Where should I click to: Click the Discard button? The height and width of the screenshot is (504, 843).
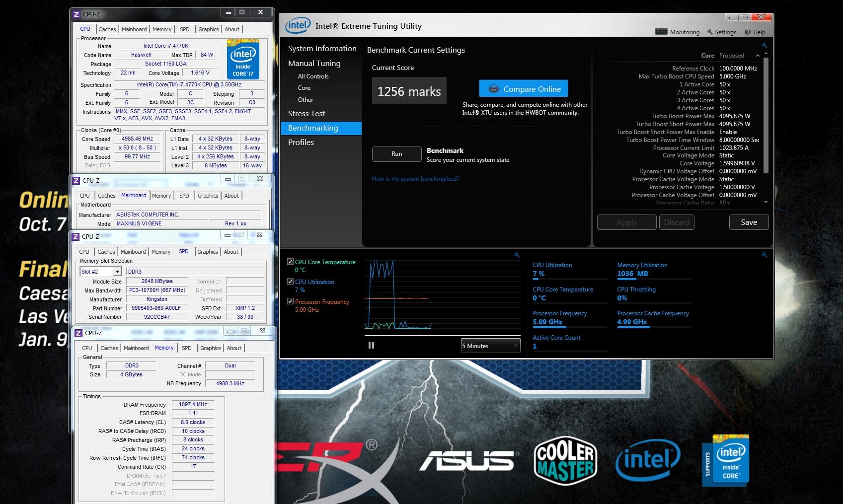677,222
